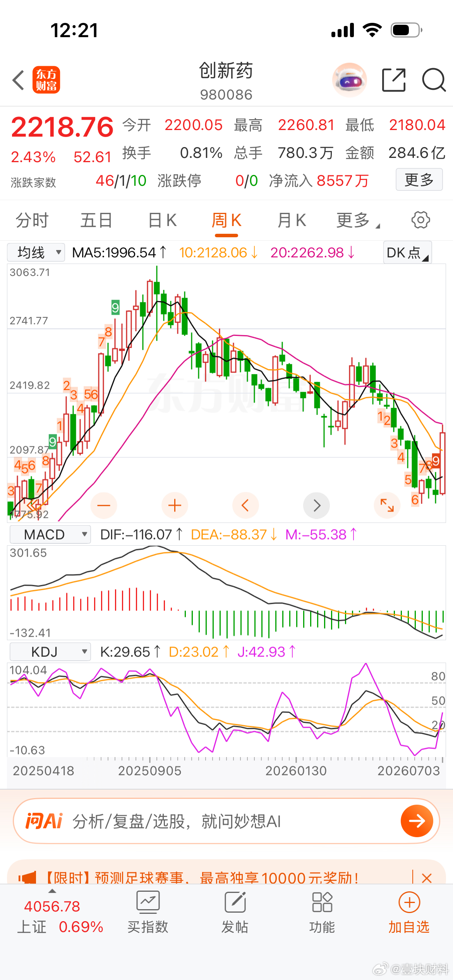Viewport: 453px width, 980px height.
Task: Zoom out chart with minus button
Action: 104,505
